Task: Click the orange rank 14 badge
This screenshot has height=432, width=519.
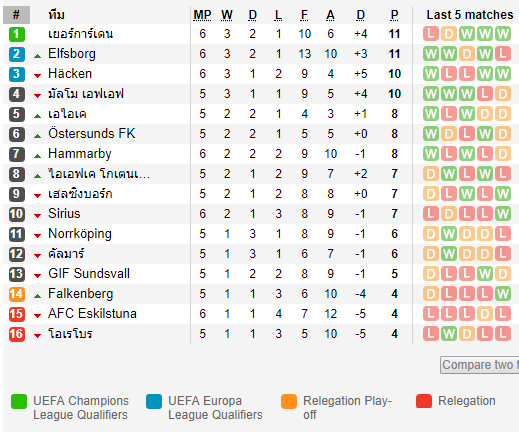Action: tap(17, 294)
